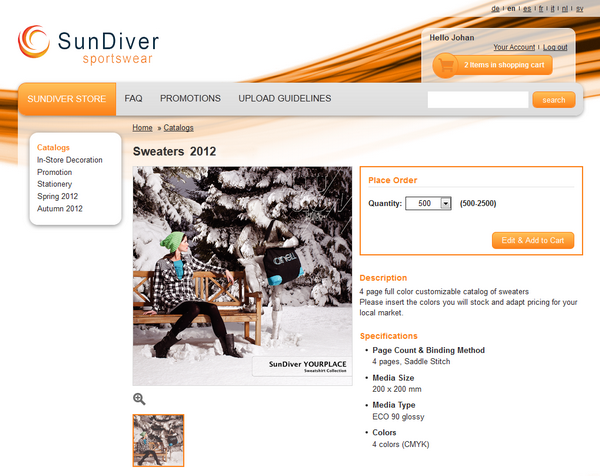Open the PROMOTIONS menu item
This screenshot has height=476, width=600.
click(190, 99)
